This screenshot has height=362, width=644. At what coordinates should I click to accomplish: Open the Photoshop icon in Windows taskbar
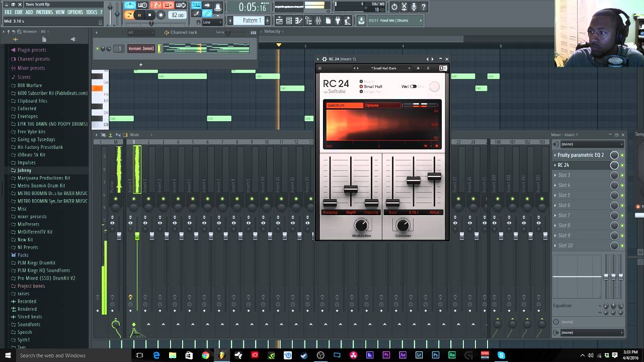click(435, 355)
